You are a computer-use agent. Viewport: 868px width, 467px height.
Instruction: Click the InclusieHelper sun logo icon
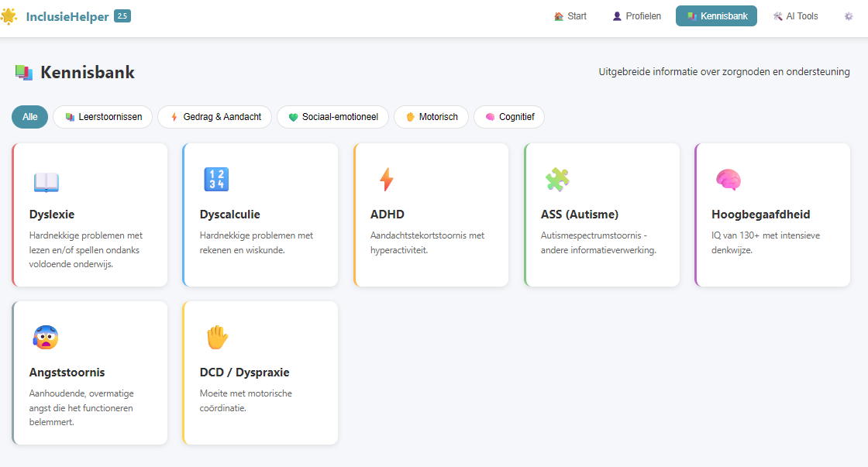tap(9, 16)
